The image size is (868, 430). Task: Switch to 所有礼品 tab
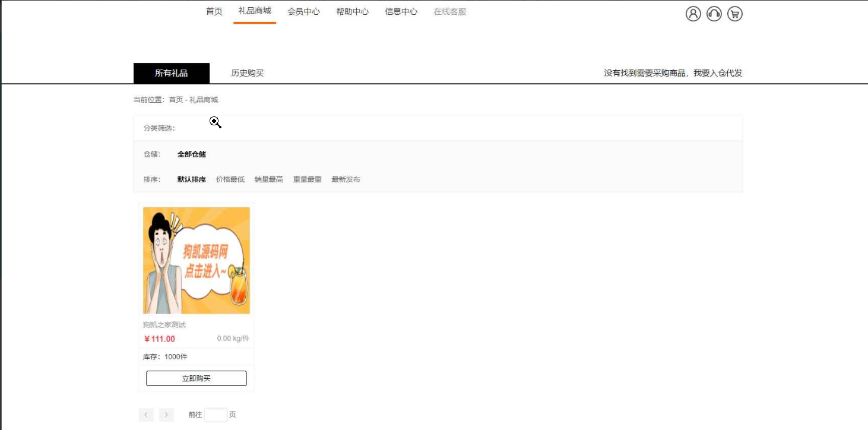coord(172,73)
